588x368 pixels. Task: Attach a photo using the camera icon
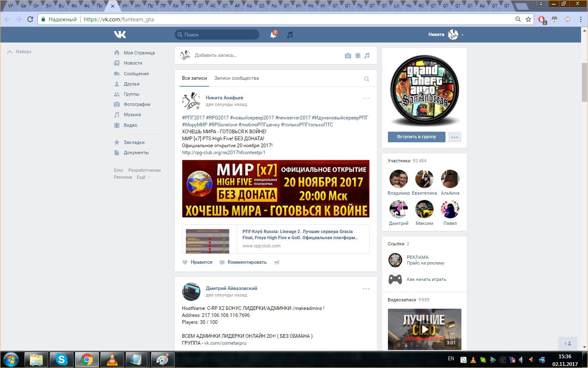348,56
